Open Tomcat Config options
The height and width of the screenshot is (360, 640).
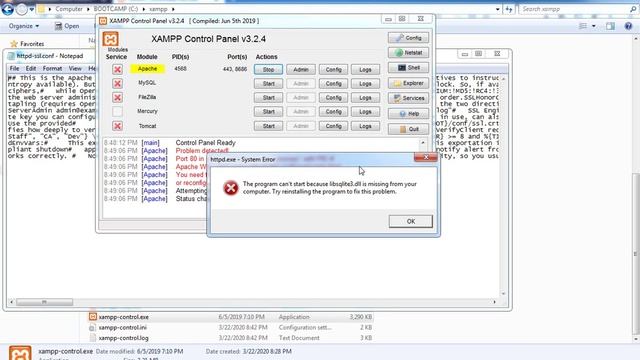click(x=333, y=126)
